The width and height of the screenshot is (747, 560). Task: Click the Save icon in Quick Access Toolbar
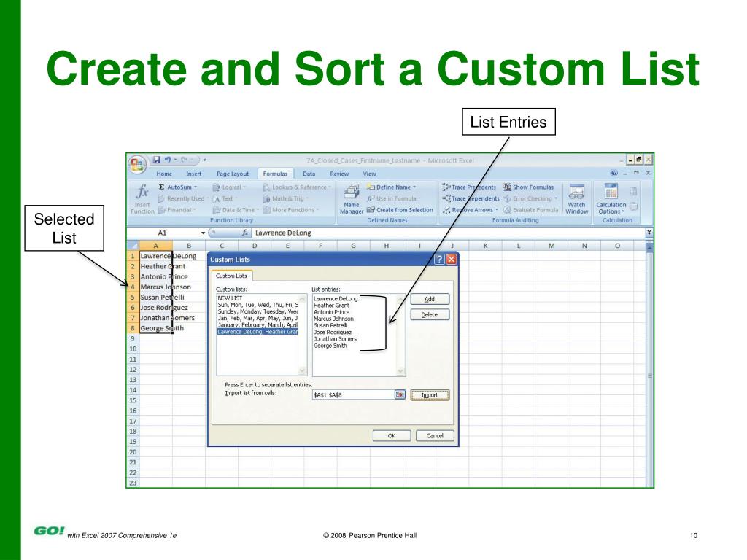click(x=155, y=159)
